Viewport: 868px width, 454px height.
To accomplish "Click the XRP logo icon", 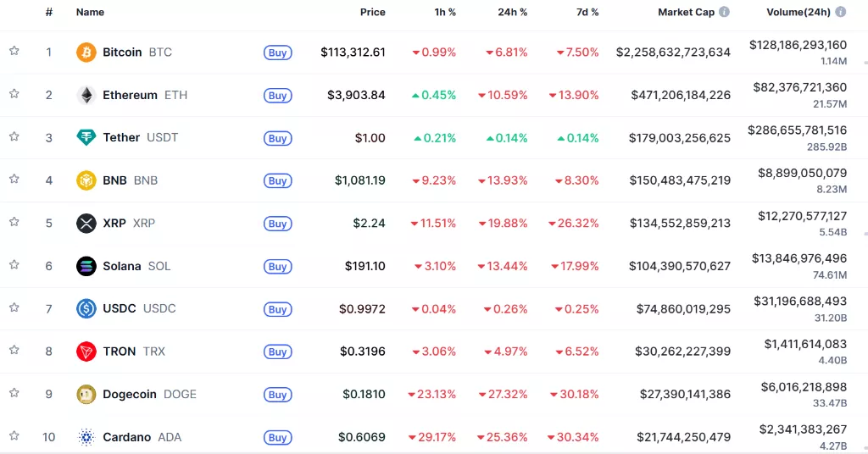I will [86, 224].
